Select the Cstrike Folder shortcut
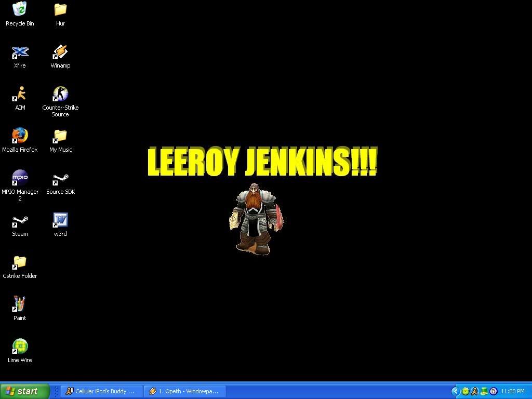This screenshot has height=399, width=532. [x=20, y=263]
